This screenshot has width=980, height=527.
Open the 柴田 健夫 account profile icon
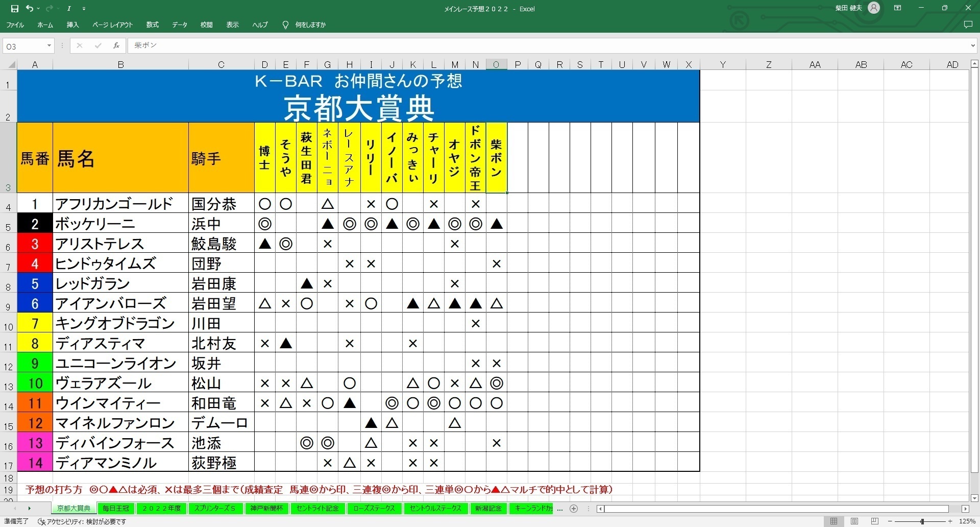pos(874,8)
